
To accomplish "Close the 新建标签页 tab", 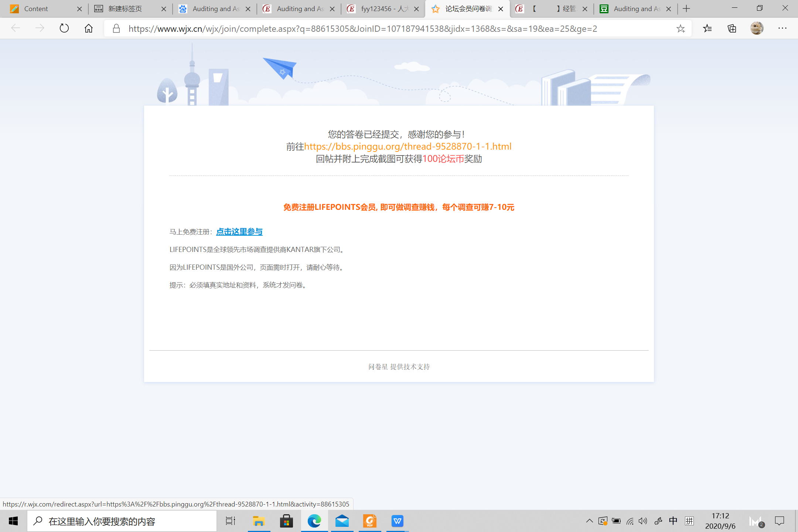I will point(164,9).
